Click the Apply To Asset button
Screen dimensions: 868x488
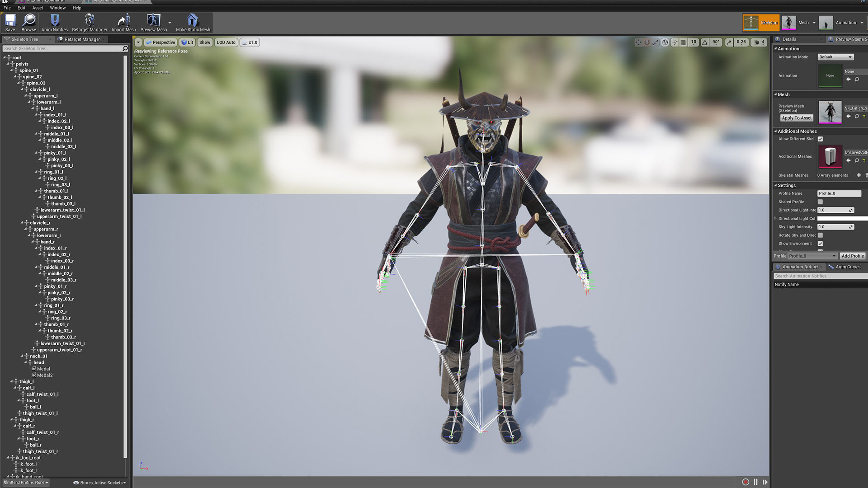[797, 118]
